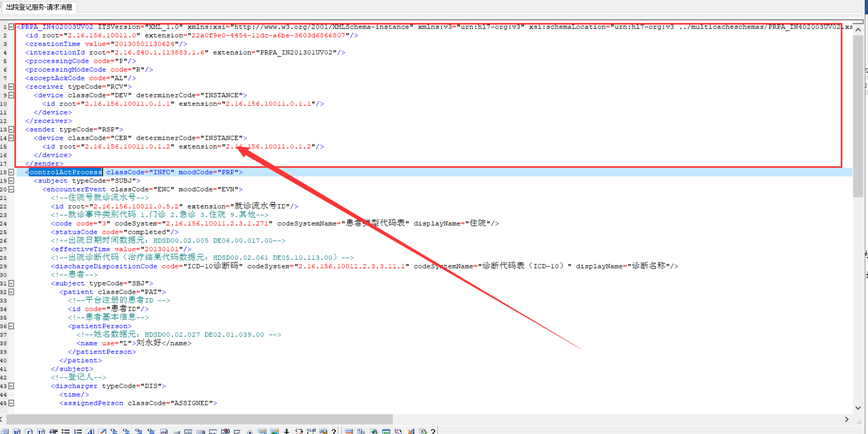Click the dischargeDispositionCode tag name
Image resolution: width=868 pixels, height=434 pixels.
point(104,266)
